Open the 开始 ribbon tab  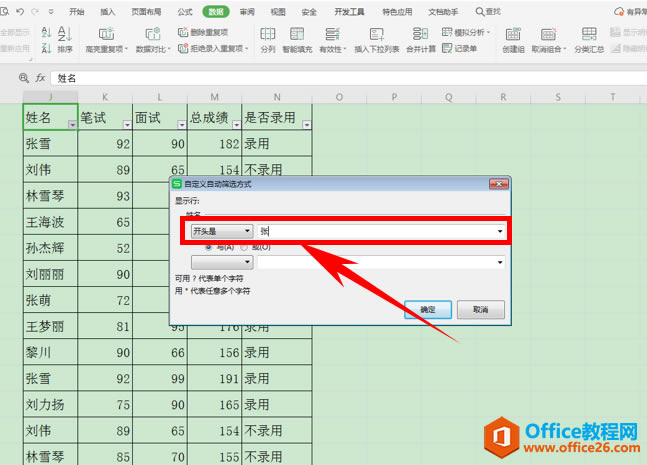pos(77,12)
